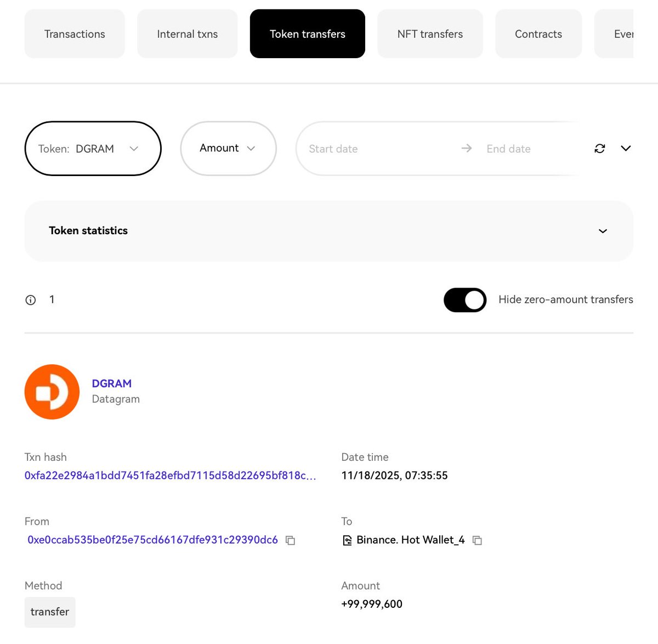Copy the From address using its copy icon
This screenshot has width=658, height=644.
click(290, 540)
